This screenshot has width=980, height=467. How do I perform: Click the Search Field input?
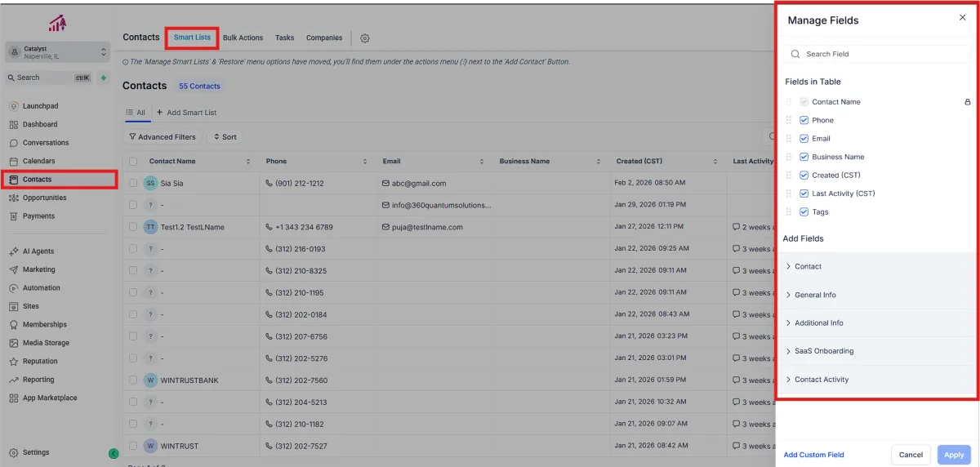pyautogui.click(x=878, y=54)
